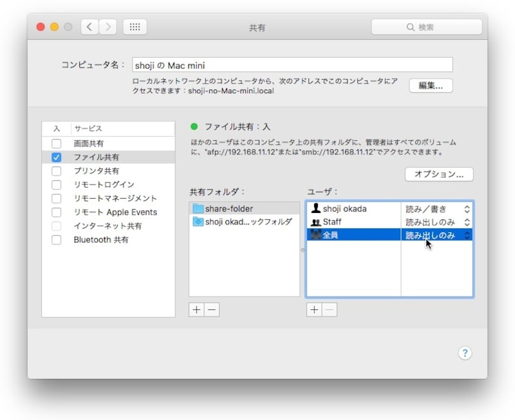
Task: Disable ファイル共有 checkbox
Action: (x=57, y=157)
